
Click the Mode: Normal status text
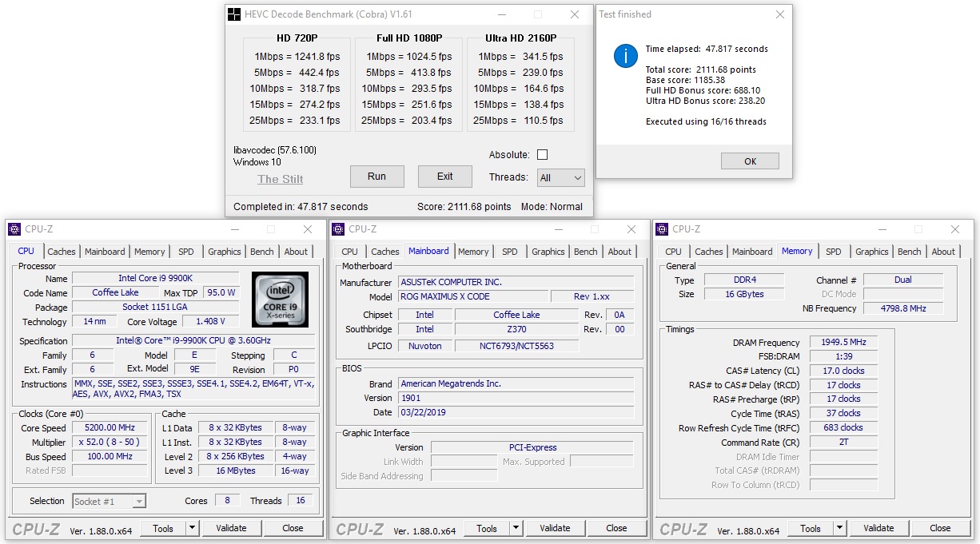tap(552, 207)
